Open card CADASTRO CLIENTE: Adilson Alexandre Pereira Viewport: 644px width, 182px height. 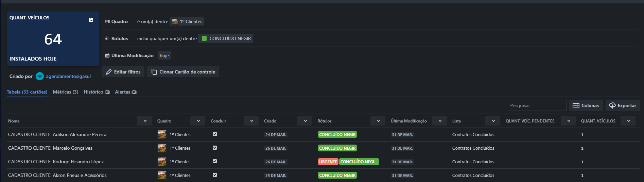pos(57,134)
